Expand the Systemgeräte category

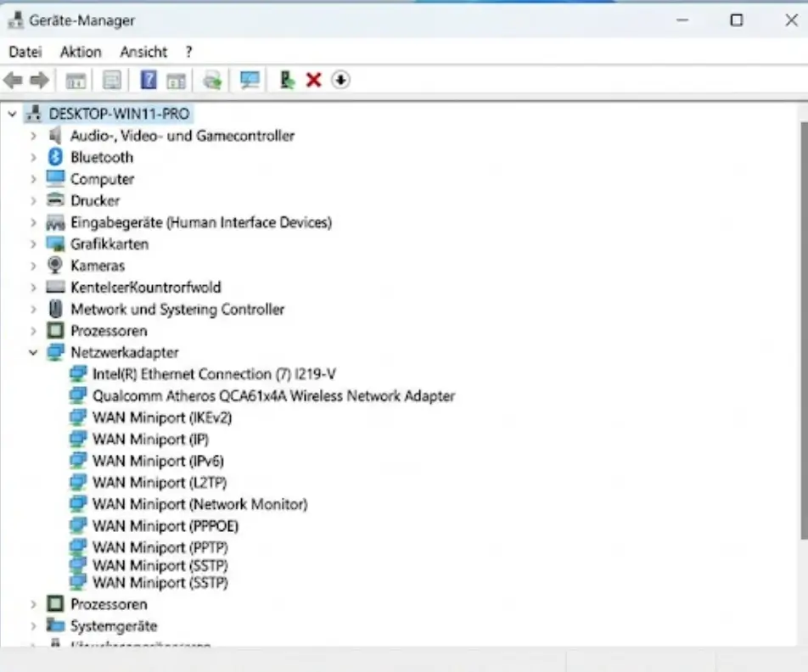tap(33, 626)
